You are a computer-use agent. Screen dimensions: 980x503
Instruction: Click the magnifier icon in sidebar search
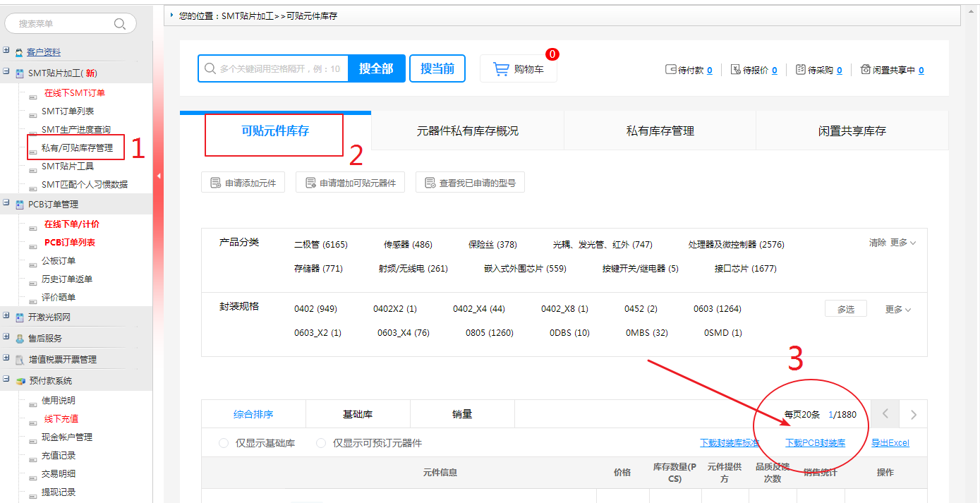[x=120, y=24]
